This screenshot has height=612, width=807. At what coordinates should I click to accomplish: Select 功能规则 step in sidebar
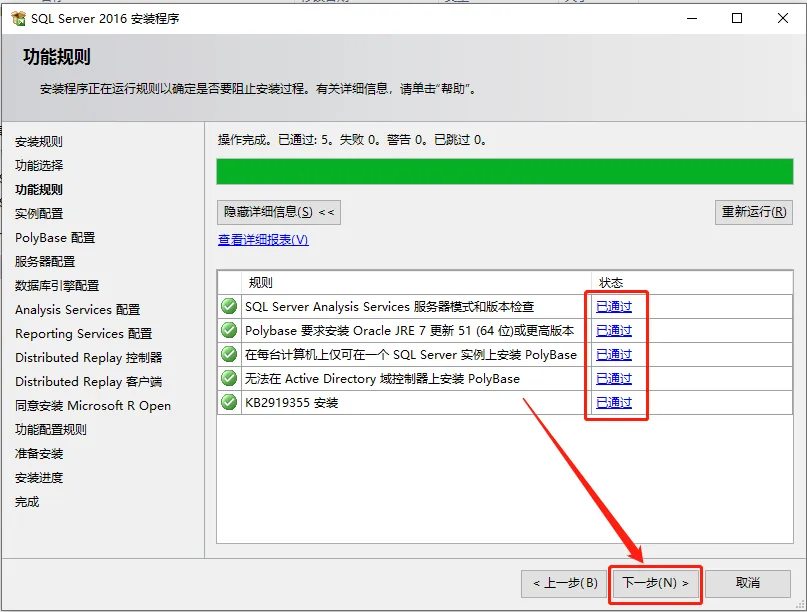39,189
